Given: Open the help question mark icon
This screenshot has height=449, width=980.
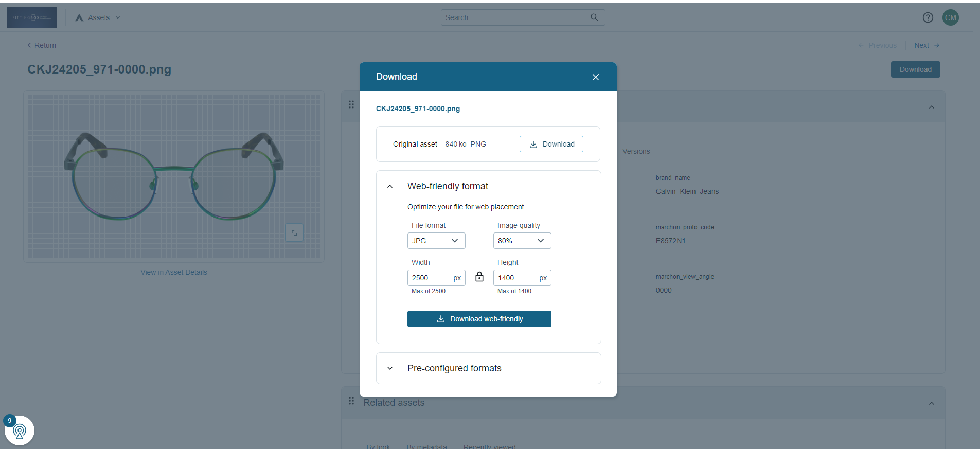Looking at the screenshot, I should coord(928,17).
